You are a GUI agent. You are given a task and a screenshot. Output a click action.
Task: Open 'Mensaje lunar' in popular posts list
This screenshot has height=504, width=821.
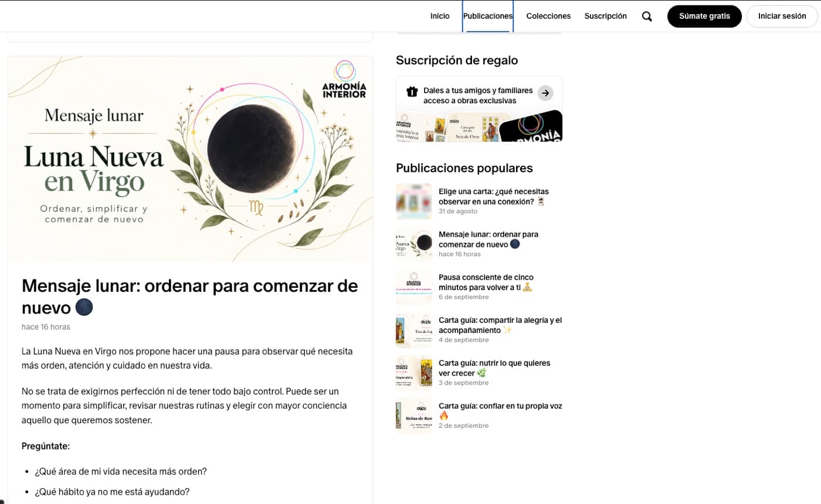coord(488,239)
